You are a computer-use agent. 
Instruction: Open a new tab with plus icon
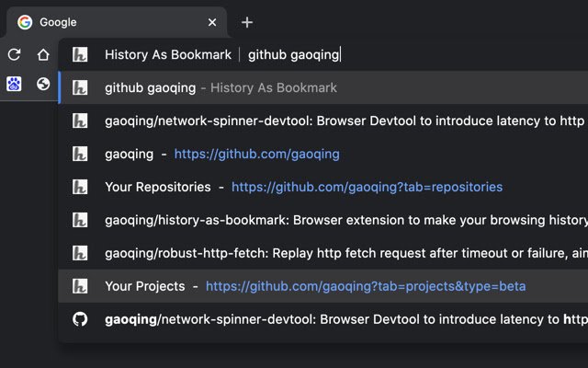247,22
